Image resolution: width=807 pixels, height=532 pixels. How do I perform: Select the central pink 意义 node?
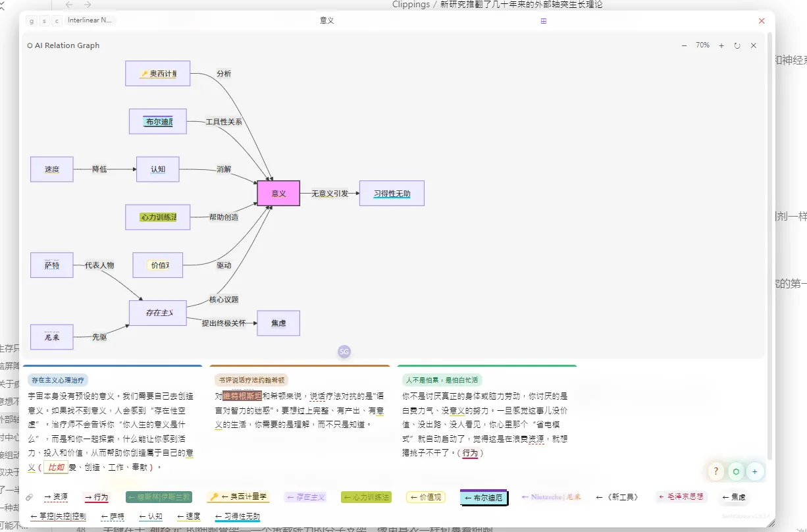click(278, 194)
